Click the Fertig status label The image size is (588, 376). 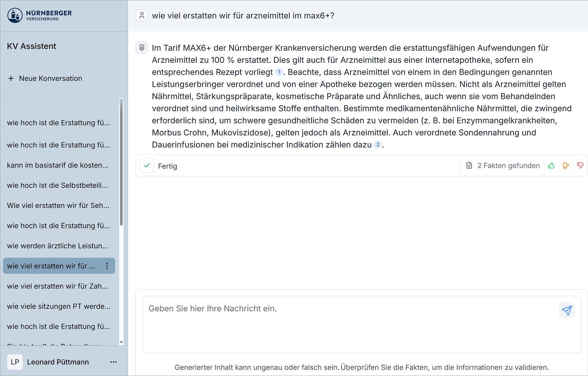tap(167, 166)
